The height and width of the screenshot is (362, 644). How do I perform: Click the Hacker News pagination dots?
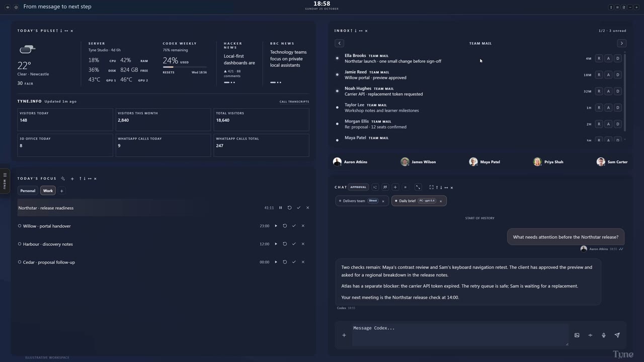click(x=229, y=82)
